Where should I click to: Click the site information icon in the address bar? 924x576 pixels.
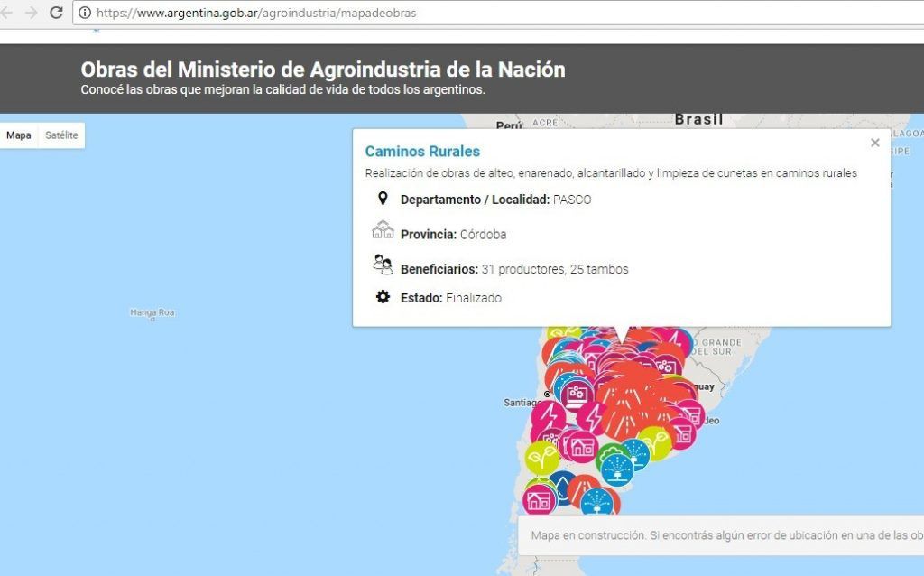85,13
